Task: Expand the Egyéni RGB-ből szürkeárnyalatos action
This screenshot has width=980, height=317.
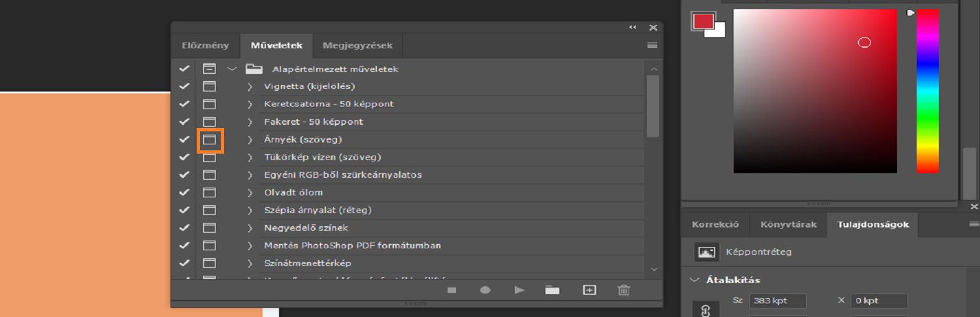Action: 250,175
